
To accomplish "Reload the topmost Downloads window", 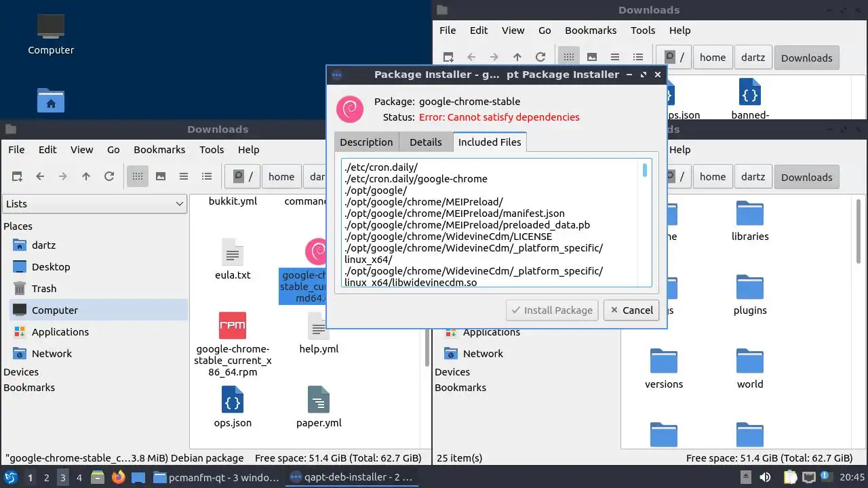I will [540, 58].
